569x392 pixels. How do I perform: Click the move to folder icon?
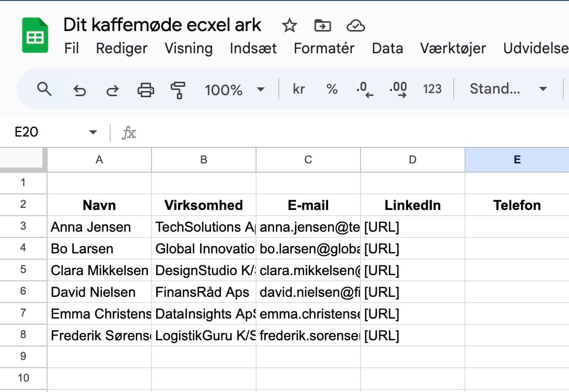(322, 25)
